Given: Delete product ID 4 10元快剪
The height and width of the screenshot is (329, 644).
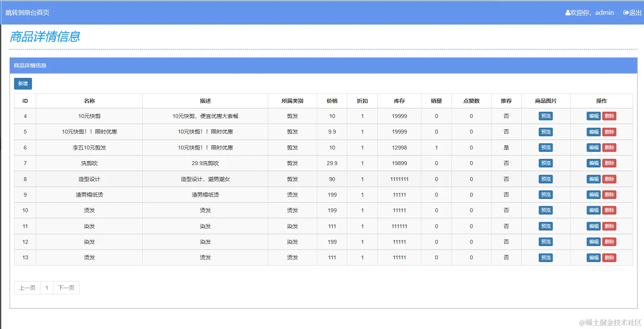Looking at the screenshot, I should pos(609,116).
